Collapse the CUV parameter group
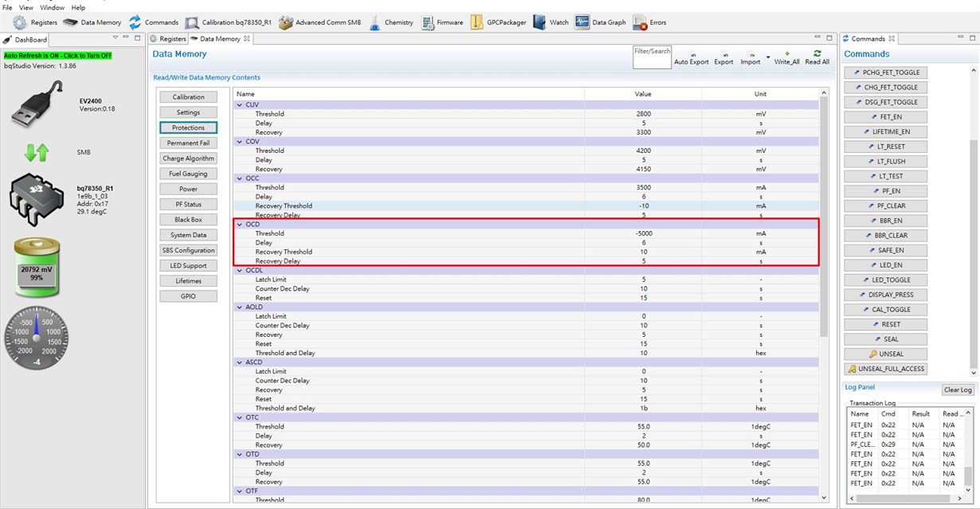This screenshot has height=509, width=980. tap(239, 104)
